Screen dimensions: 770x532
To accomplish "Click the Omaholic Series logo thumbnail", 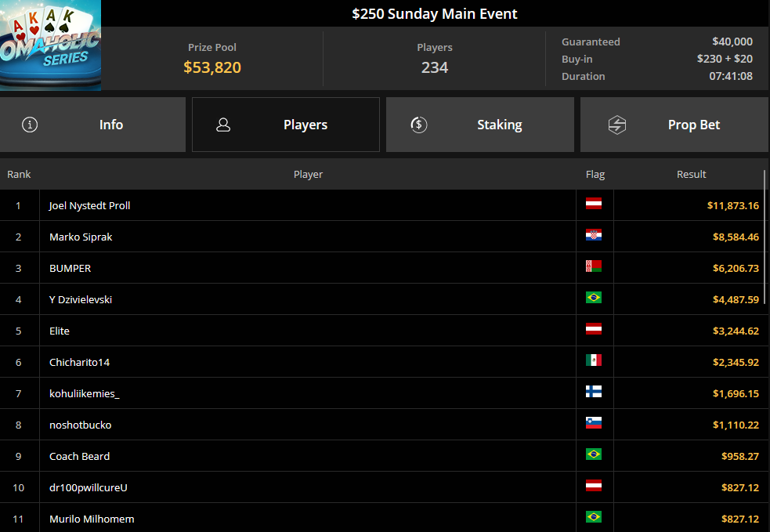I will (x=50, y=45).
